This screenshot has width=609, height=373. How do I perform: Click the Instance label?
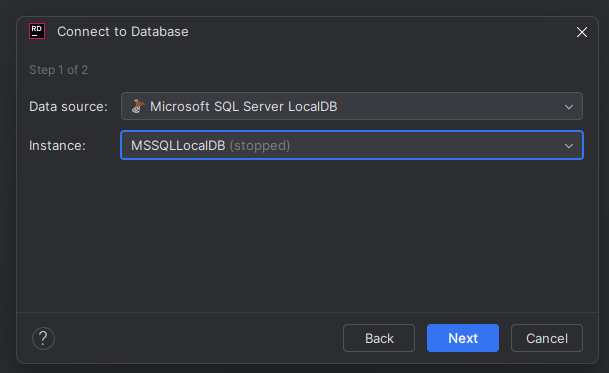point(57,146)
